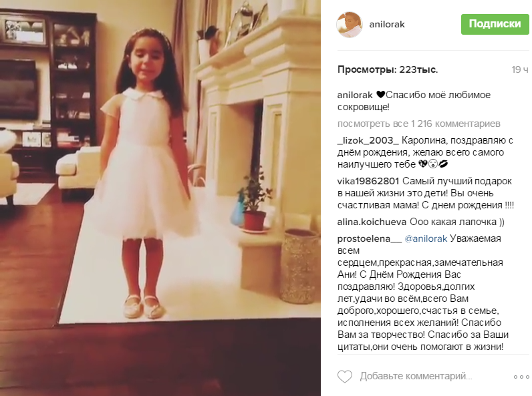Open the three-dots more options menu
This screenshot has width=532, height=396.
pos(521,377)
